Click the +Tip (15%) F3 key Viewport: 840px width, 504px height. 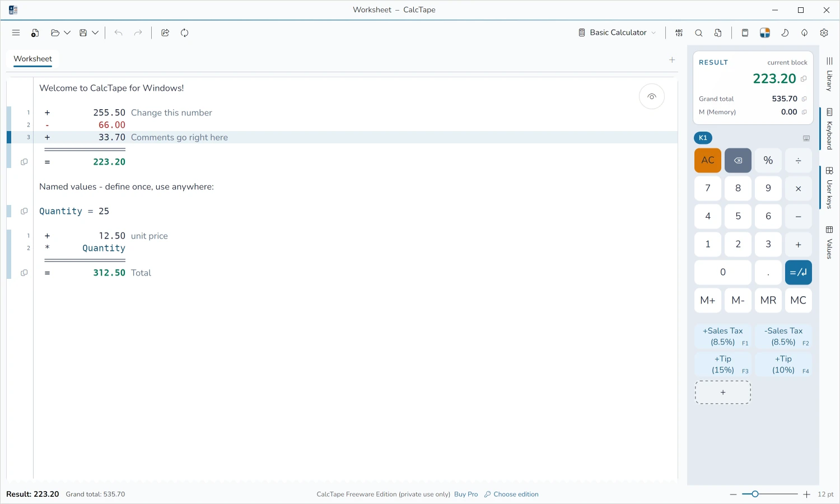[724, 365]
